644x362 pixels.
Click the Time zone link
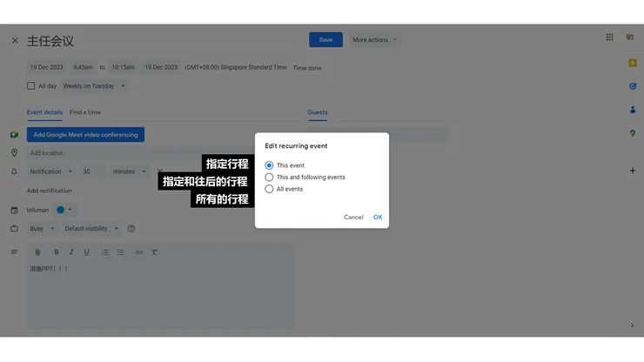307,68
